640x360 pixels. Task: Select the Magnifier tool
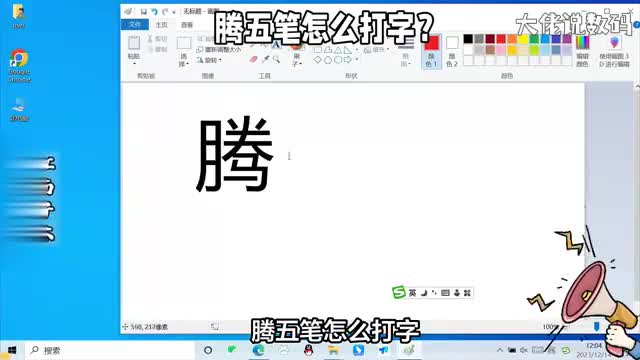[x=277, y=60]
